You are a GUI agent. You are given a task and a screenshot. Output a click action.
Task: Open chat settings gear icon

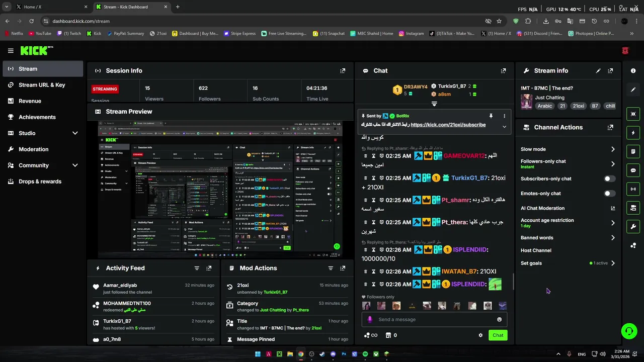click(x=480, y=335)
